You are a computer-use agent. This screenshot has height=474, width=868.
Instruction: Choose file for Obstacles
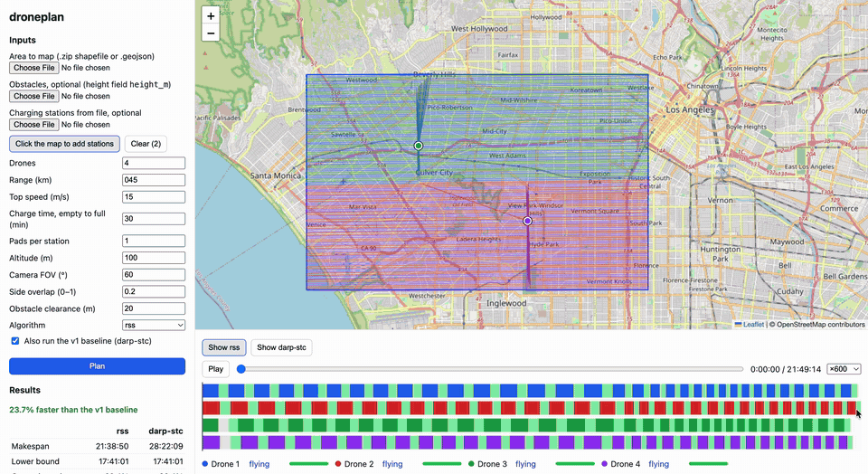33,96
